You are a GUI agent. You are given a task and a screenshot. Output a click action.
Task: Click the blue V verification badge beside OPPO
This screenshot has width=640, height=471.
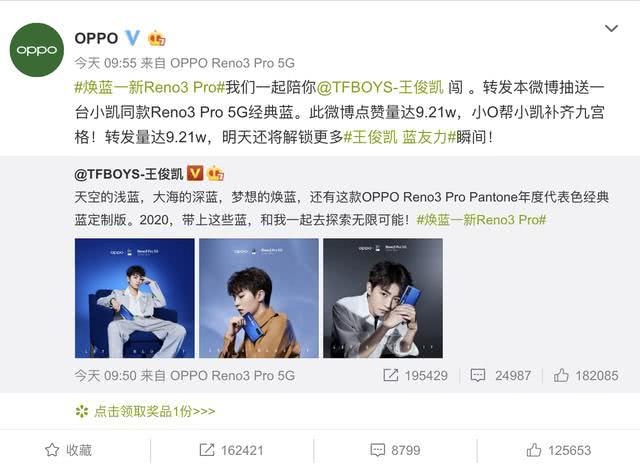coord(132,38)
